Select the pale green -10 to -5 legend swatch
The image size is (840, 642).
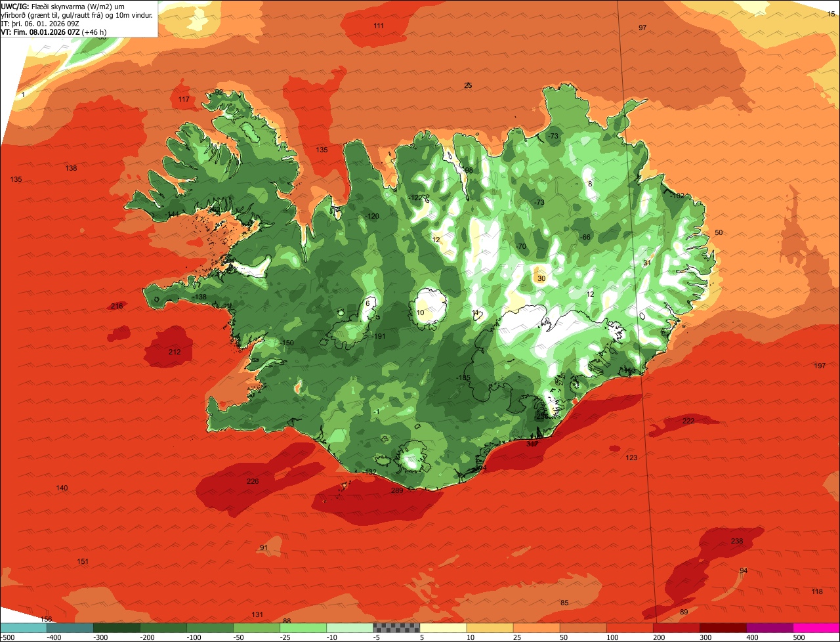pos(350,627)
